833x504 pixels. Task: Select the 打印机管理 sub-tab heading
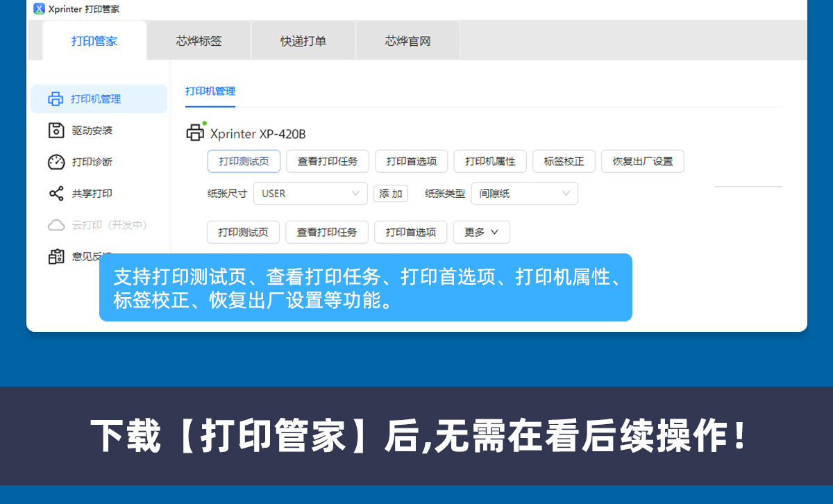click(x=210, y=91)
